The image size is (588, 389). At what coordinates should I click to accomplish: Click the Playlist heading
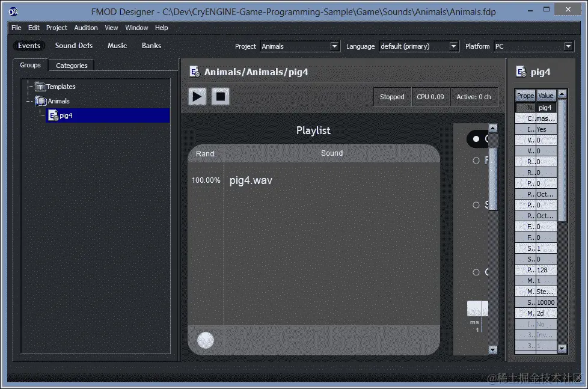pyautogui.click(x=313, y=130)
